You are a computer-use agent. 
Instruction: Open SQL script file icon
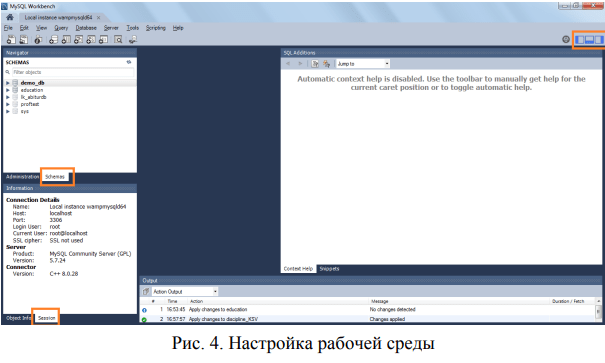pyautogui.click(x=24, y=39)
